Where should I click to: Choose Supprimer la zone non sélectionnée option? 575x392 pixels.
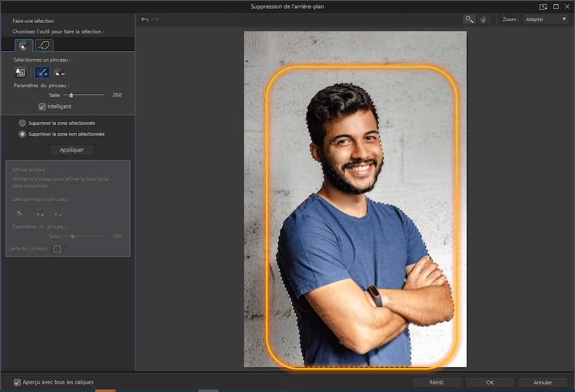coord(22,134)
